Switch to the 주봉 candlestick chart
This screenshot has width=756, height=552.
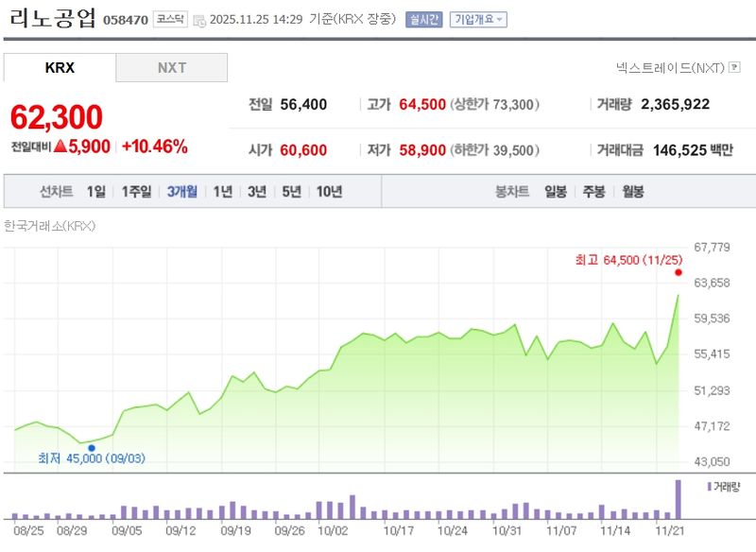tap(594, 191)
